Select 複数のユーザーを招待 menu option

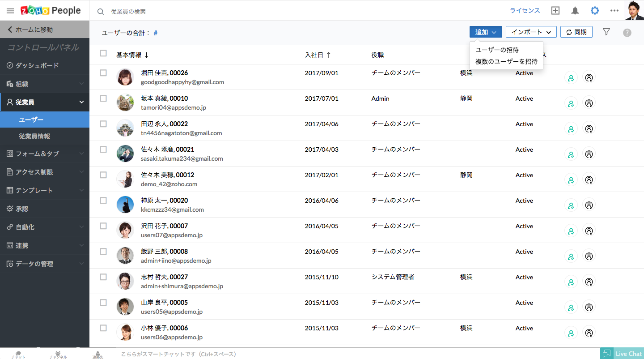(506, 61)
